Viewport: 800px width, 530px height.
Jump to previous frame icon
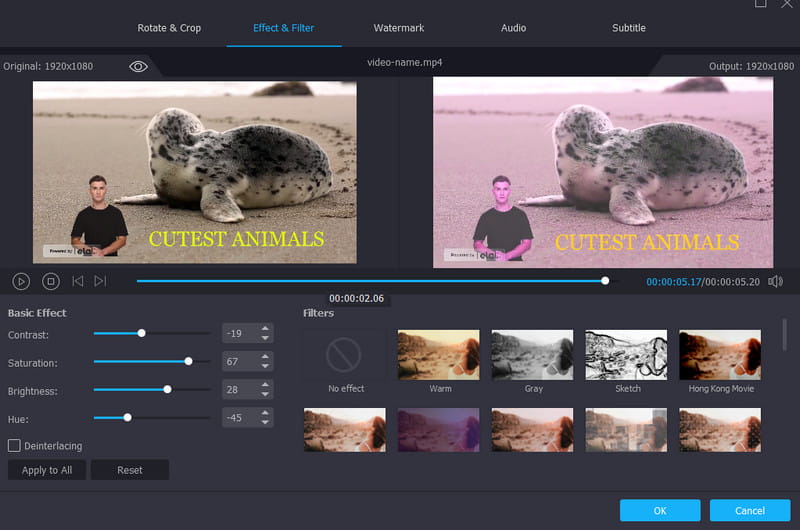[x=77, y=282]
